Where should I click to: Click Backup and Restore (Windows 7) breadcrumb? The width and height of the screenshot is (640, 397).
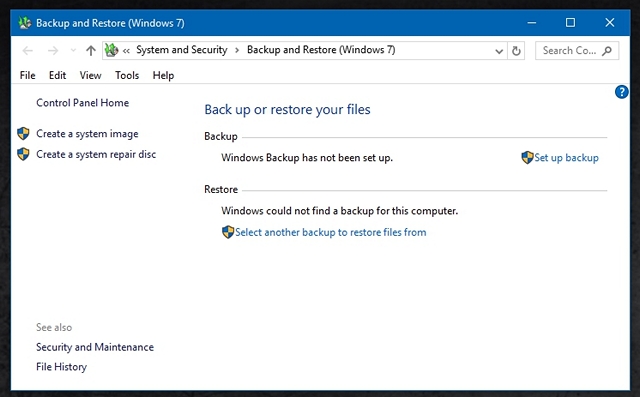321,50
